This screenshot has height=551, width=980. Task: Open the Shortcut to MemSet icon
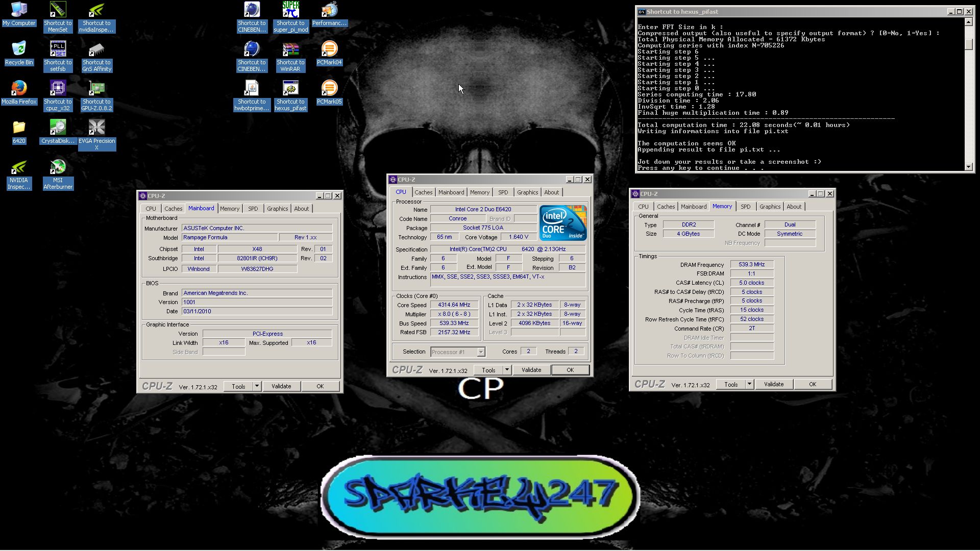tap(58, 17)
